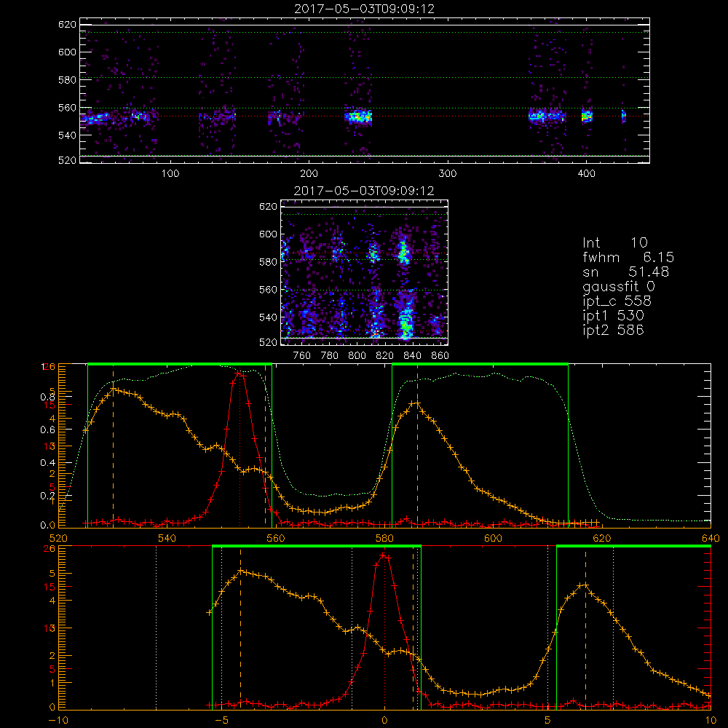Click the white 0.2 y-axis label

[x=48, y=496]
